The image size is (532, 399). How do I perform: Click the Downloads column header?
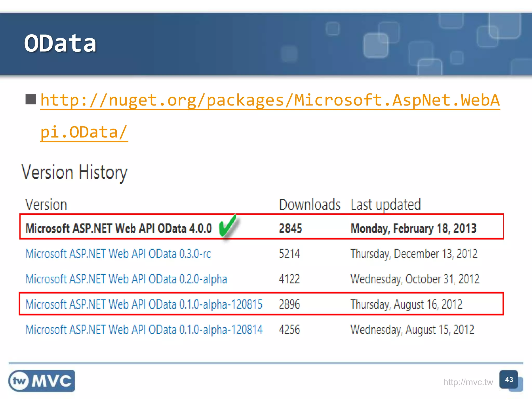coord(310,204)
